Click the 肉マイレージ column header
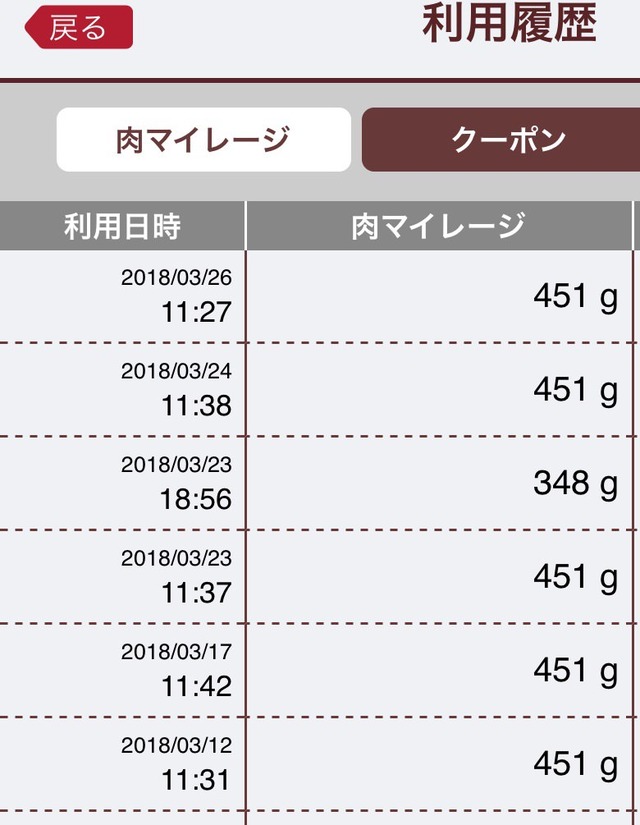Viewport: 640px width, 825px height. [437, 227]
